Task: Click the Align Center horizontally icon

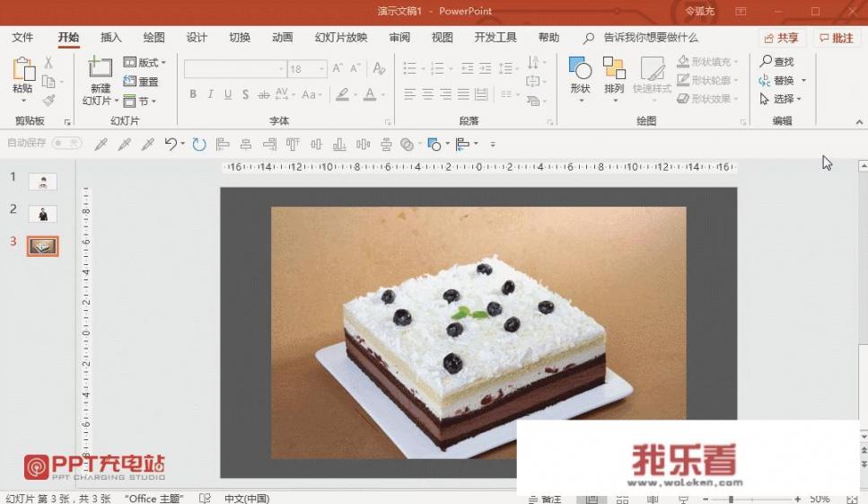Action: pos(246,145)
